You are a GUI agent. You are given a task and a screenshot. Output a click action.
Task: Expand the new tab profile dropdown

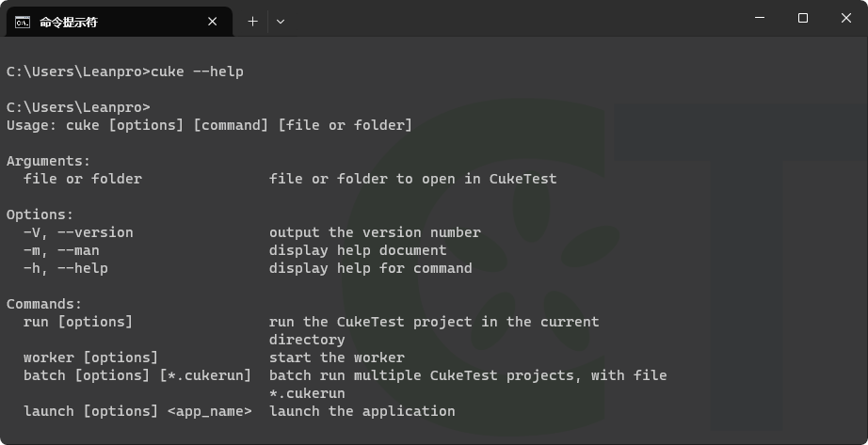click(x=281, y=22)
